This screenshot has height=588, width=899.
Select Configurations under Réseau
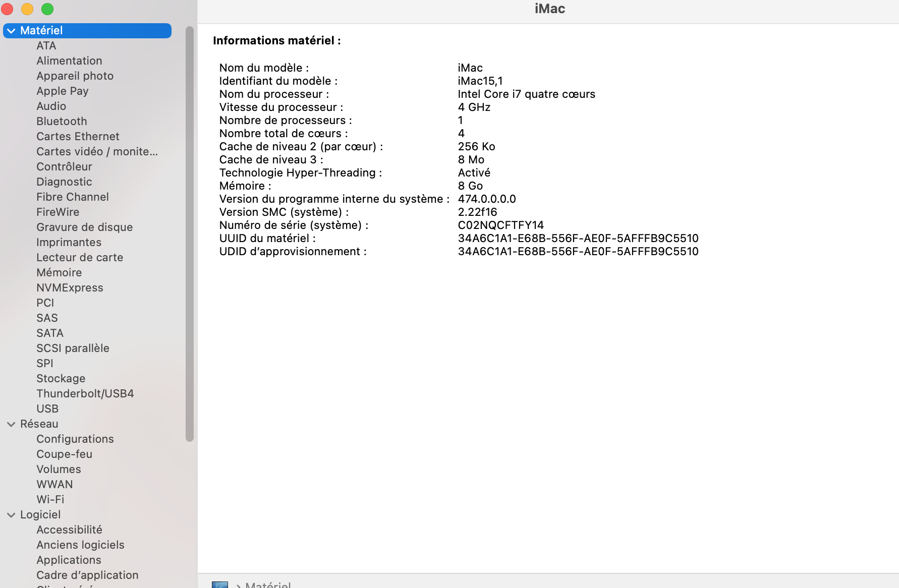[75, 439]
